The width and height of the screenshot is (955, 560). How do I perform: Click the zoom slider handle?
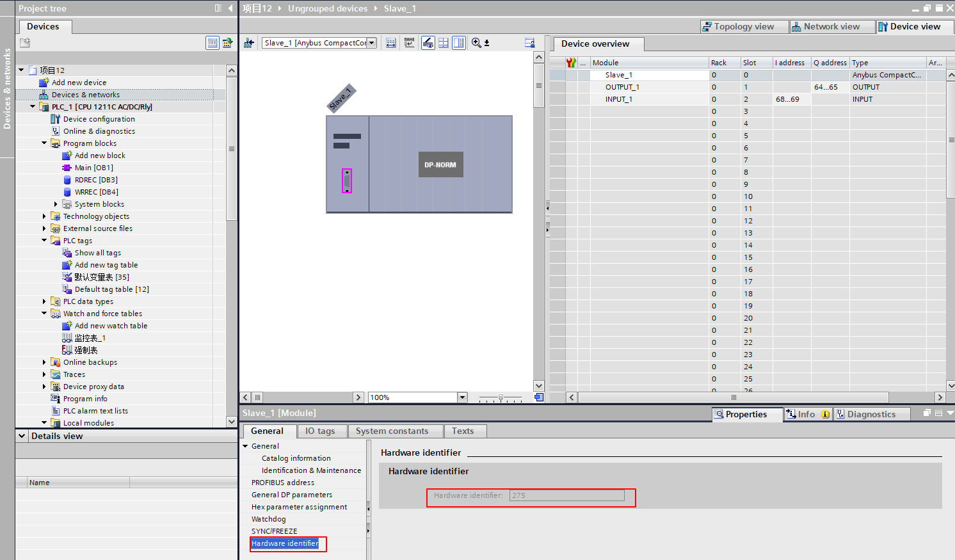coord(501,397)
